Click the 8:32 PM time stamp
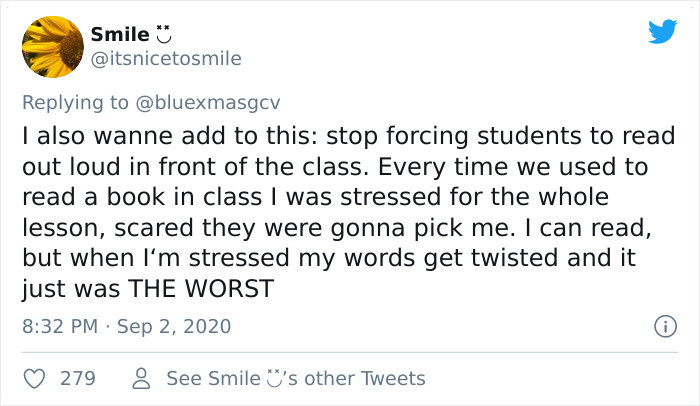The height and width of the screenshot is (406, 700). click(60, 326)
